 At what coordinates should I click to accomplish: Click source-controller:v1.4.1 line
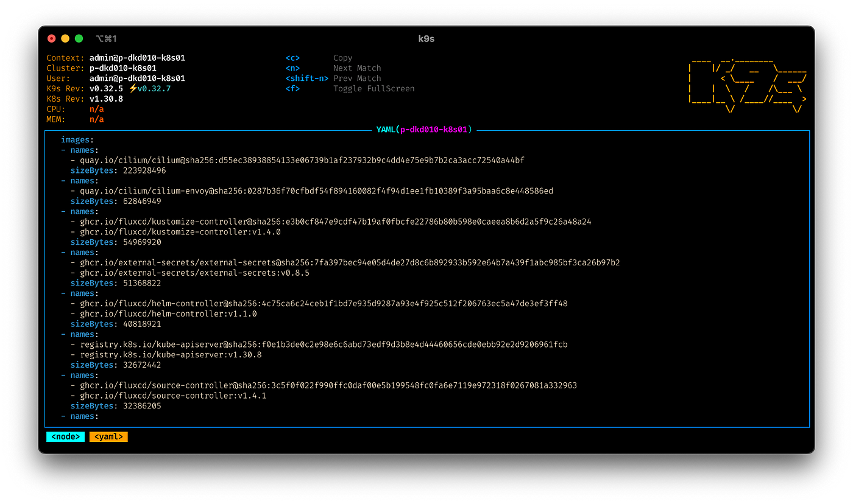[x=169, y=396]
